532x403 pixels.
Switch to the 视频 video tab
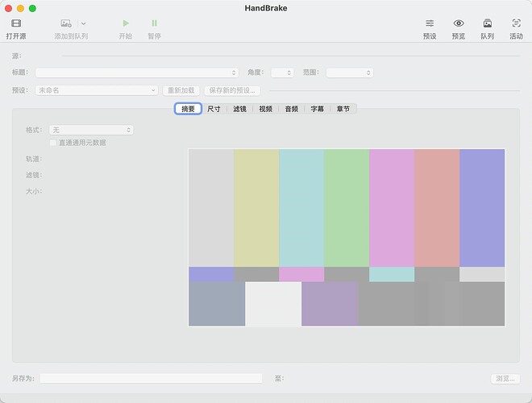(x=266, y=109)
